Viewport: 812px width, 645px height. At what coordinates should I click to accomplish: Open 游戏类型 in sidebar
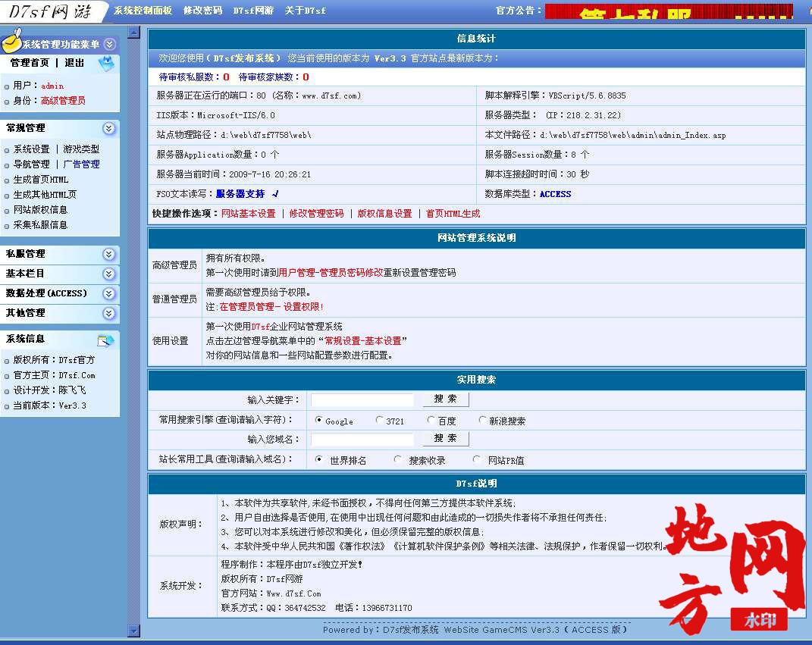coord(81,149)
